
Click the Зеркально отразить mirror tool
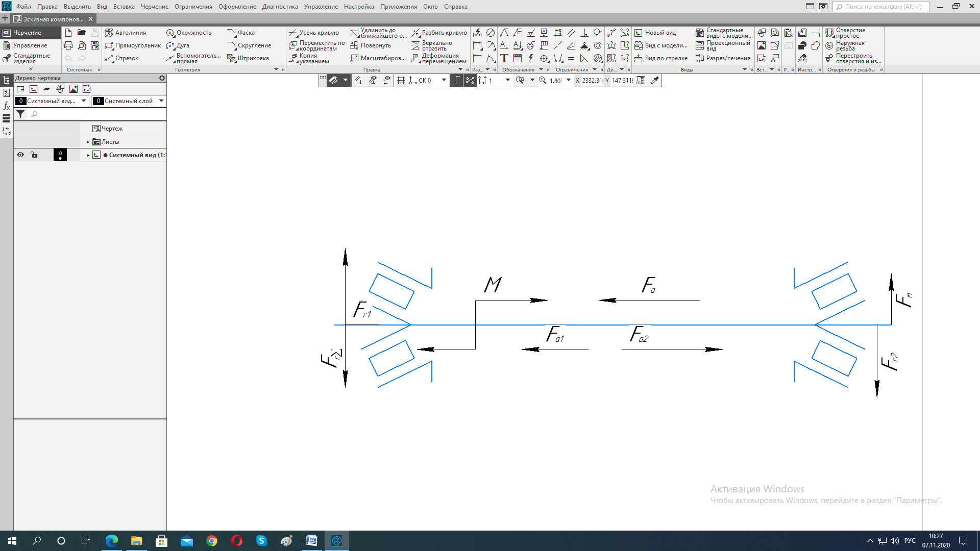pyautogui.click(x=432, y=45)
